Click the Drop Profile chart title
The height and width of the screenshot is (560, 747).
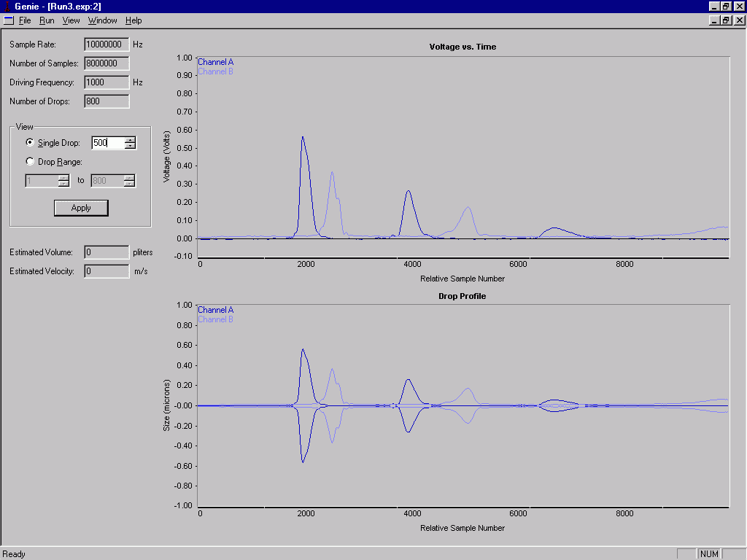(462, 296)
